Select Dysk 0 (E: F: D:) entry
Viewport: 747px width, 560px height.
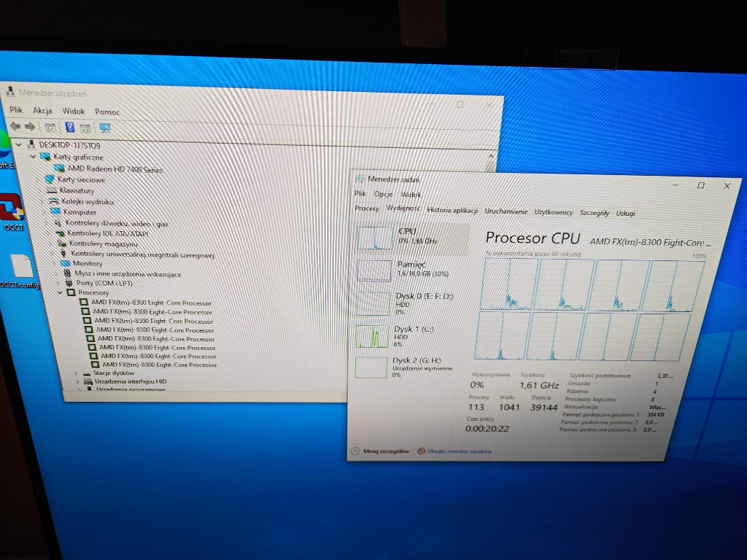tap(409, 303)
